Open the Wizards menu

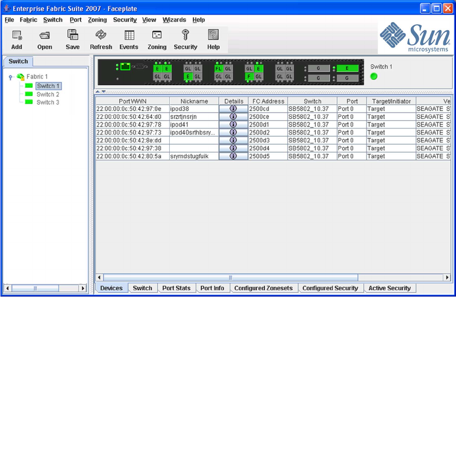[174, 20]
